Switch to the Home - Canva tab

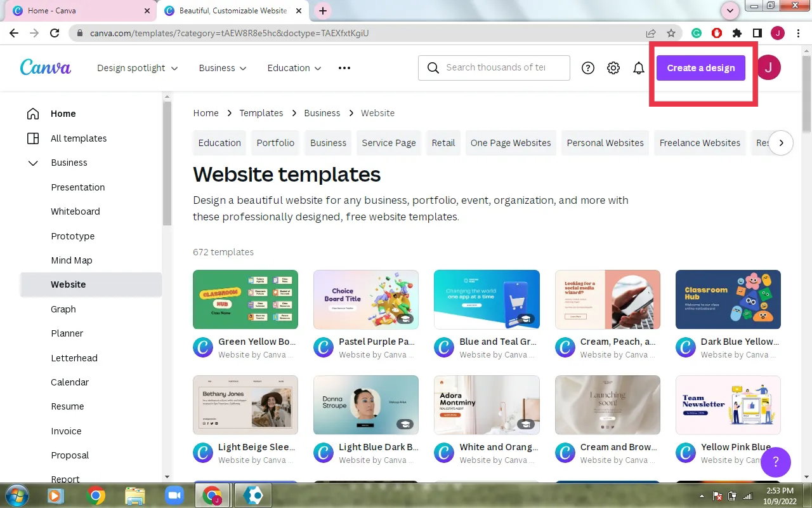pos(80,11)
